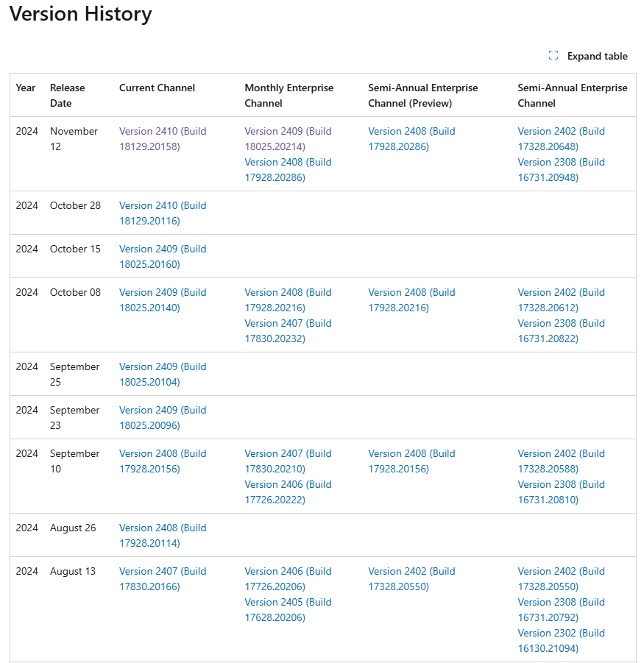This screenshot has width=644, height=663.
Task: Open Version 2407 Build 17830.20166 link
Action: pos(163,579)
